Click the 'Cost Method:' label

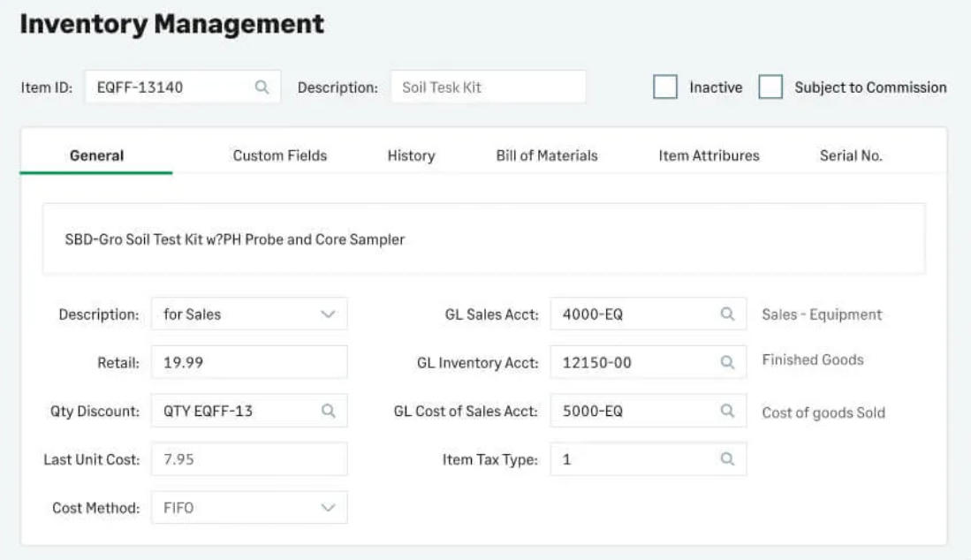[x=96, y=508]
